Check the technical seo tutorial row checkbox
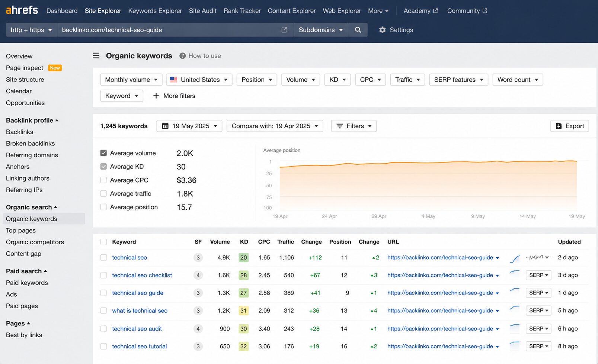 [103, 347]
